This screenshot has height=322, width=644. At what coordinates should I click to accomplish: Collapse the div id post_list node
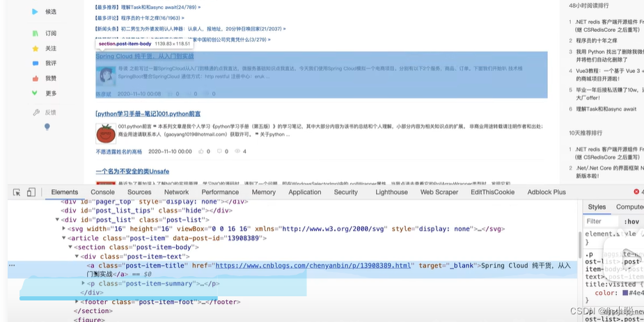click(57, 220)
